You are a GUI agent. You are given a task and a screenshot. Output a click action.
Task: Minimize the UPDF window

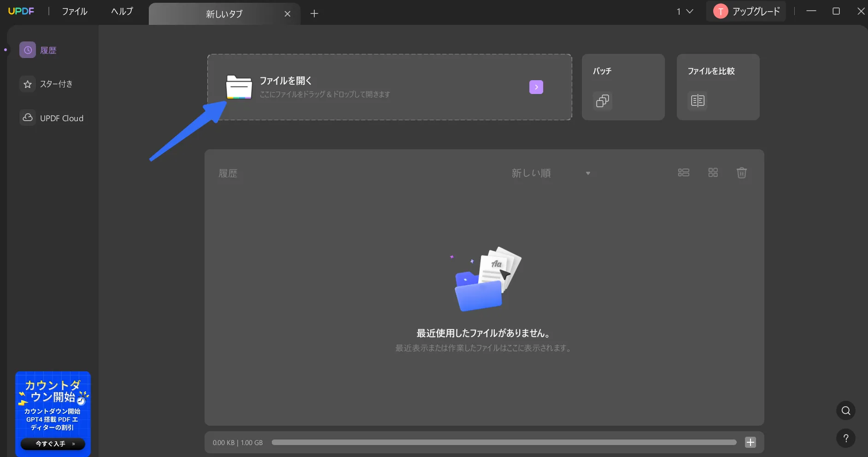(x=811, y=11)
